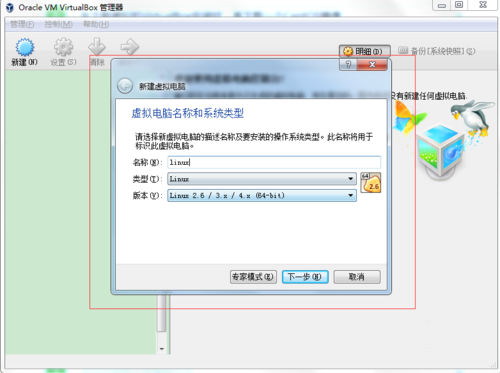Click the Linux 2.6 64-bit OS icon
500x373 pixels.
(x=371, y=182)
